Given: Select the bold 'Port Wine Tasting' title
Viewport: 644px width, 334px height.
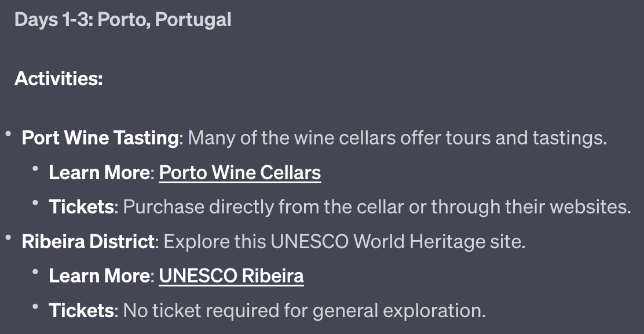Looking at the screenshot, I should point(100,138).
